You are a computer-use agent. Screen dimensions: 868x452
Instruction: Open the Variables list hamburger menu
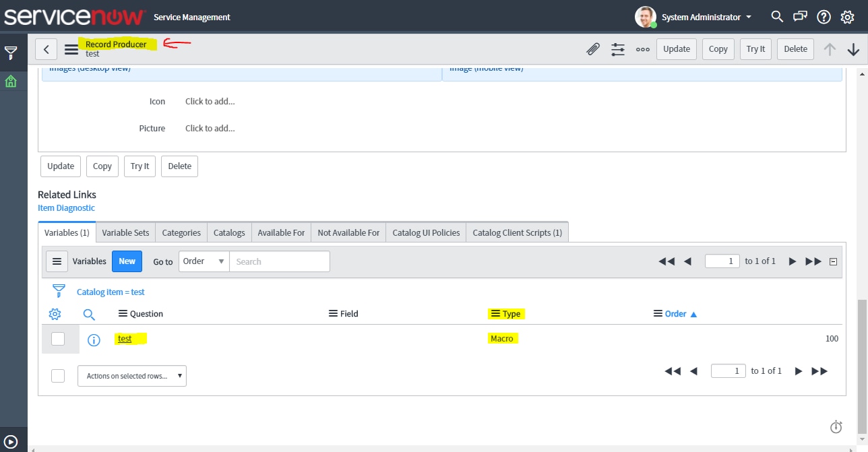coord(57,261)
